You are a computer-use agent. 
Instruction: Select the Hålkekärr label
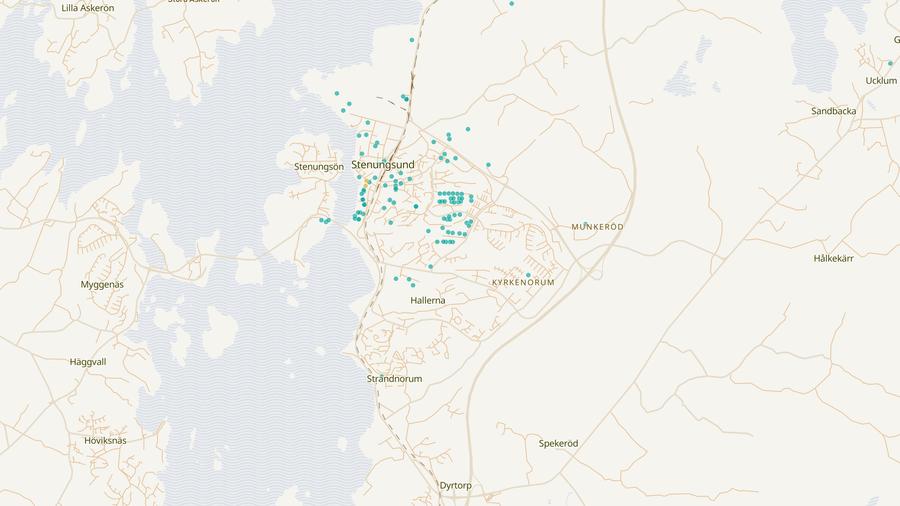pos(833,258)
